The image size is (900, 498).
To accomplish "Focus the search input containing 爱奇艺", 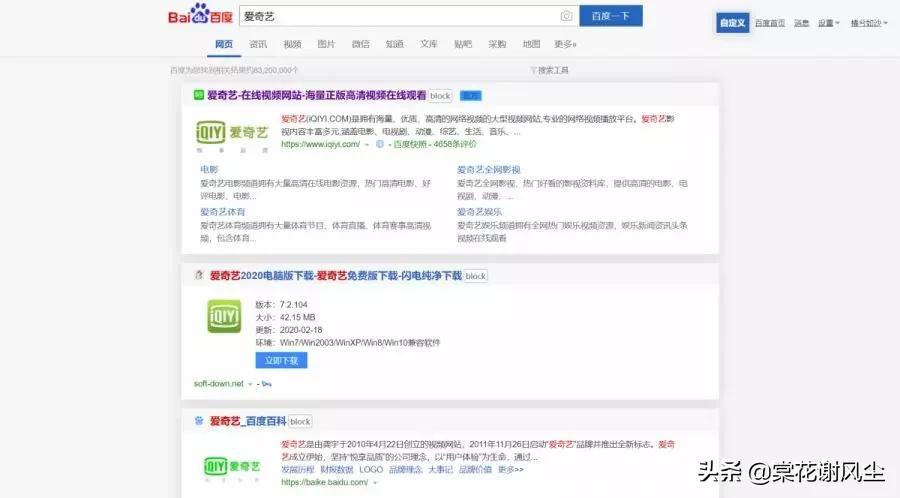I will (409, 16).
